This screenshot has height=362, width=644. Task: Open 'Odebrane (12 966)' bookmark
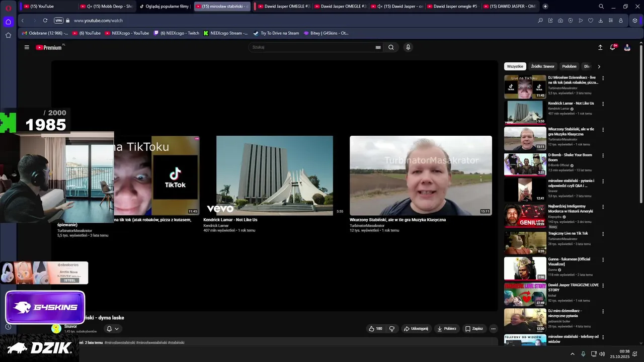[x=45, y=33]
